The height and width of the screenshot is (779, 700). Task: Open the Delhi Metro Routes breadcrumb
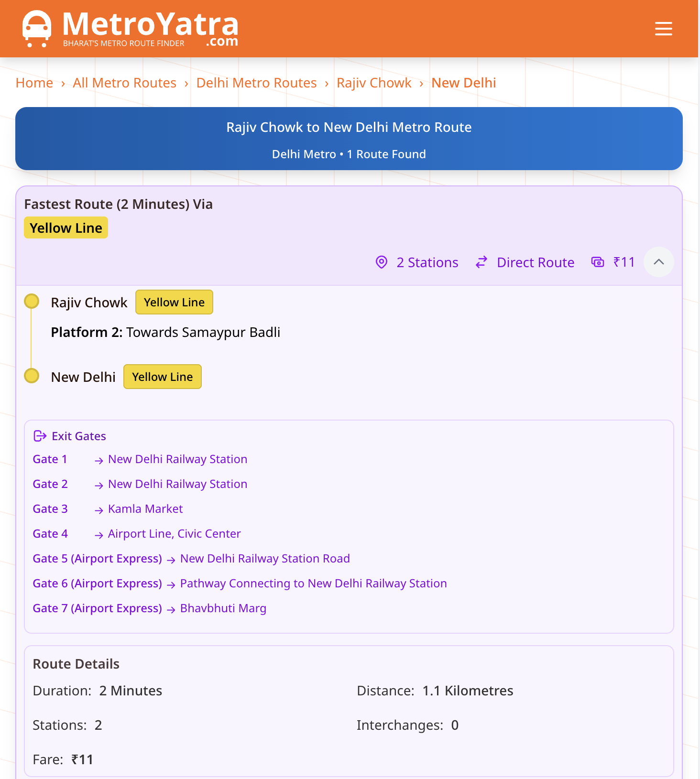[257, 83]
